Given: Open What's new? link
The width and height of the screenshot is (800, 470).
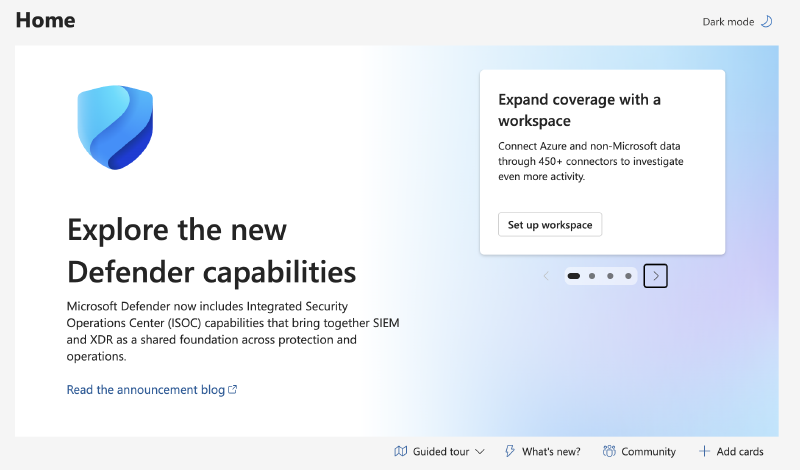Looking at the screenshot, I should (551, 452).
